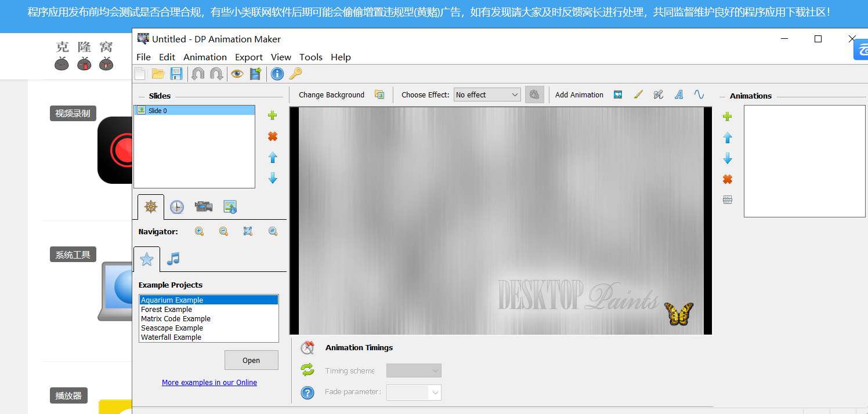Preview the animation with the eye icon
The height and width of the screenshot is (414, 868).
click(x=237, y=74)
